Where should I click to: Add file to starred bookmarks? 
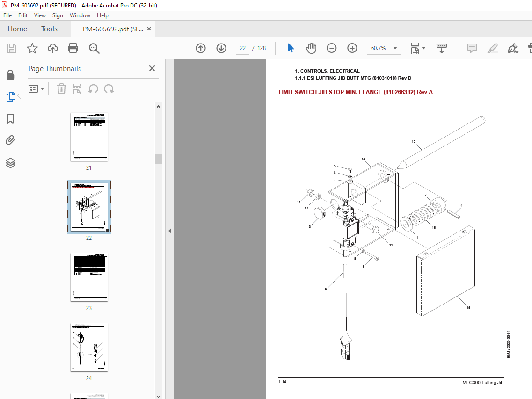pyautogui.click(x=32, y=48)
